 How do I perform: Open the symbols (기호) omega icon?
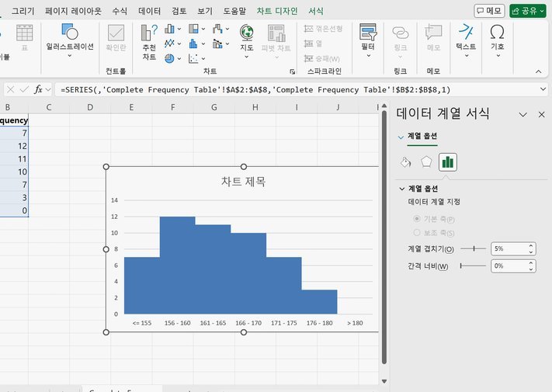(x=498, y=41)
